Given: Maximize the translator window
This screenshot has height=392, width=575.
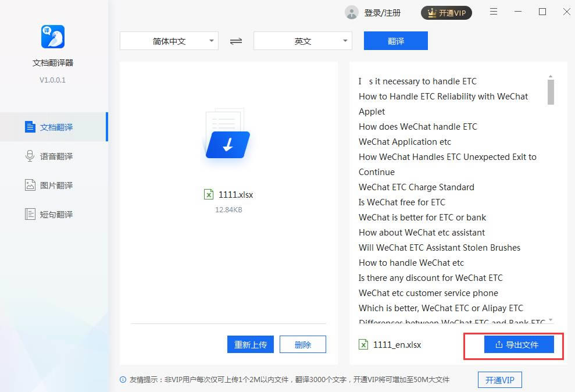Looking at the screenshot, I should click(542, 12).
